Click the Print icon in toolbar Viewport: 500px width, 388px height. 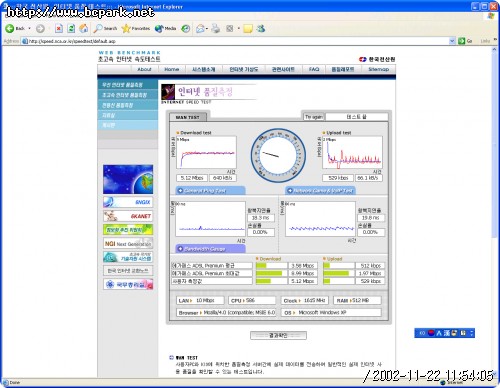(216, 29)
